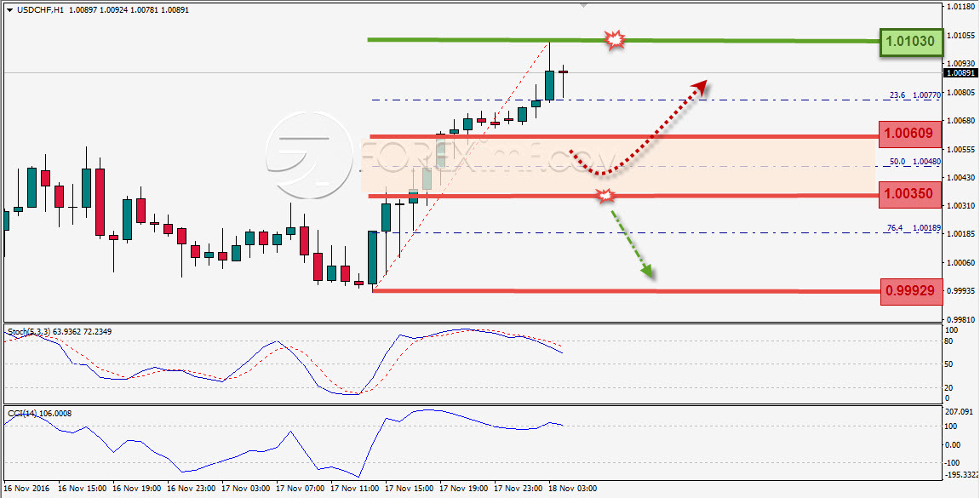Click the 18 Nov 03:00 time axis label
This screenshot has height=498, width=980.
572,488
